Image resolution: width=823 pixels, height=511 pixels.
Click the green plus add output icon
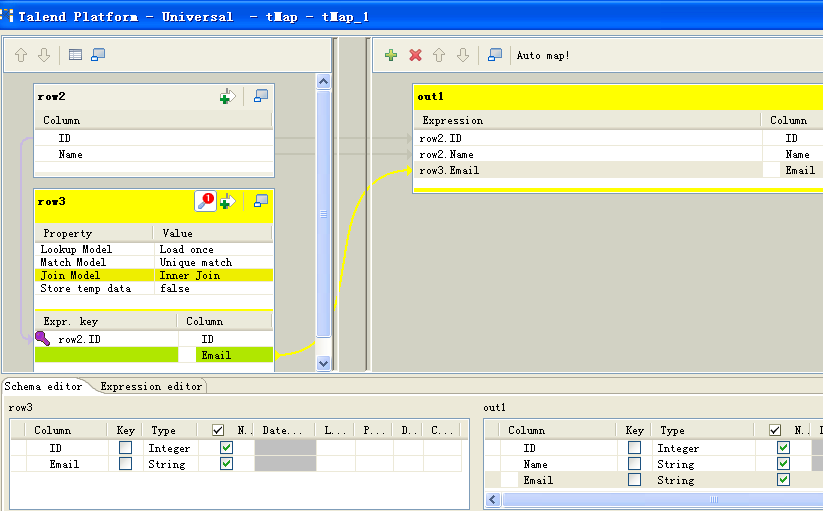[391, 55]
